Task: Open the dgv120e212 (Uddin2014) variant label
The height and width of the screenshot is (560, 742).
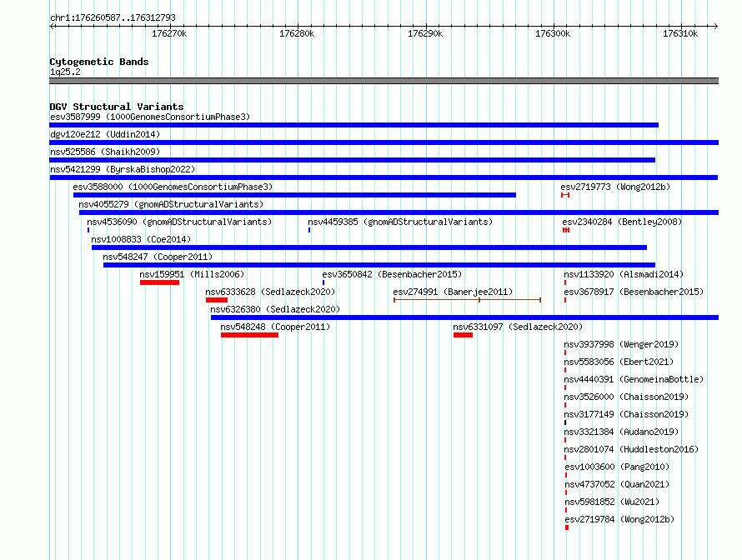Action: (x=105, y=134)
